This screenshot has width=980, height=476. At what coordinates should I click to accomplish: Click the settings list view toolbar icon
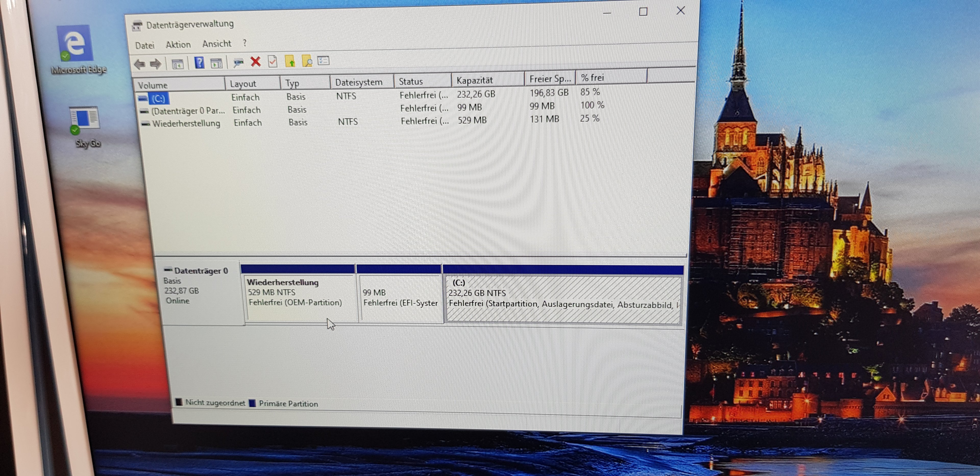(323, 60)
